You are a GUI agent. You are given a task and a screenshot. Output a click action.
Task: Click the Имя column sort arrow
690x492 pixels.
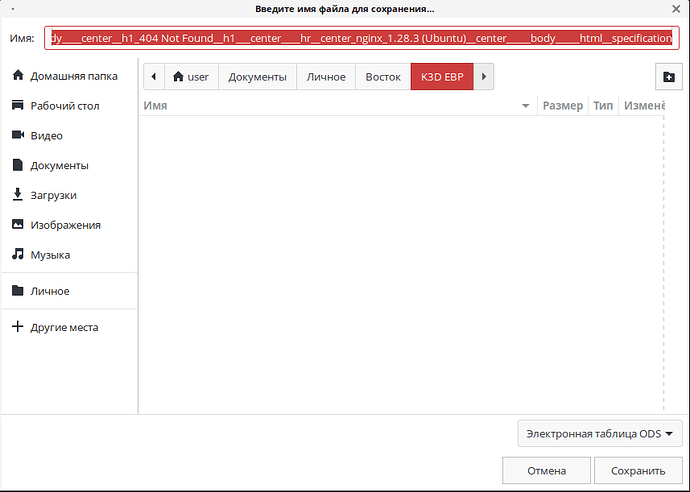click(525, 106)
